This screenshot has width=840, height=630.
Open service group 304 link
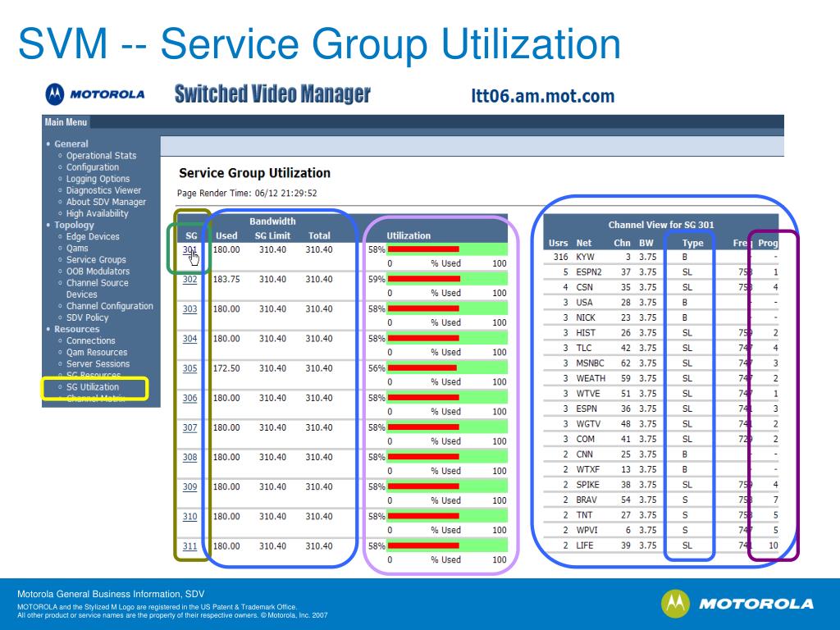pos(189,339)
